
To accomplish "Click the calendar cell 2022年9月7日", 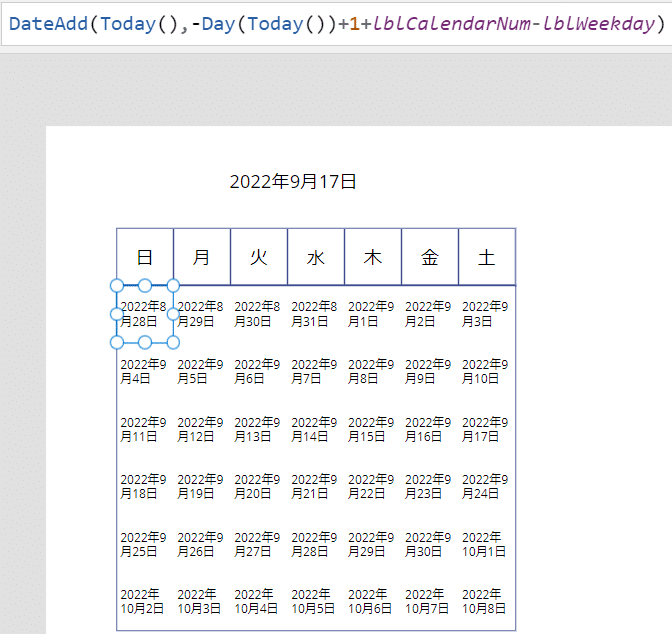I will click(x=316, y=372).
